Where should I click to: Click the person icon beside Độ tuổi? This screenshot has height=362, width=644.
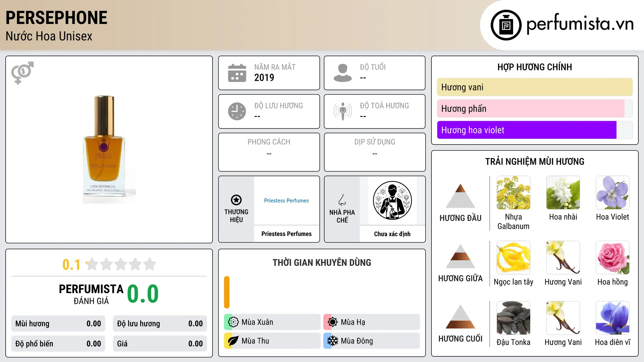343,73
